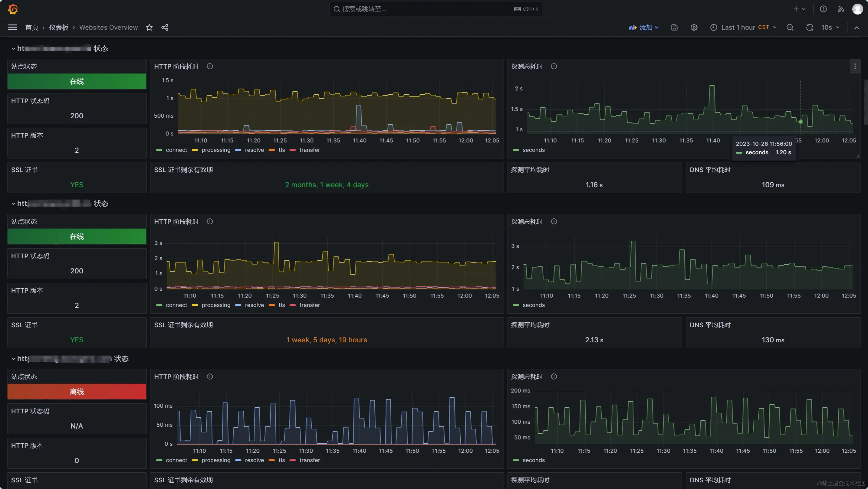The height and width of the screenshot is (489, 868).
Task: Open the help question mark icon
Action: tap(823, 9)
